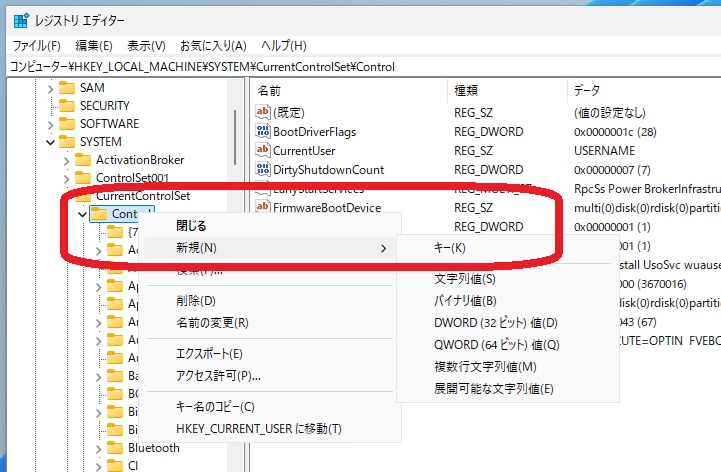Image resolution: width=721 pixels, height=472 pixels.
Task: Open the ファイル(F) menu
Action: (x=36, y=46)
